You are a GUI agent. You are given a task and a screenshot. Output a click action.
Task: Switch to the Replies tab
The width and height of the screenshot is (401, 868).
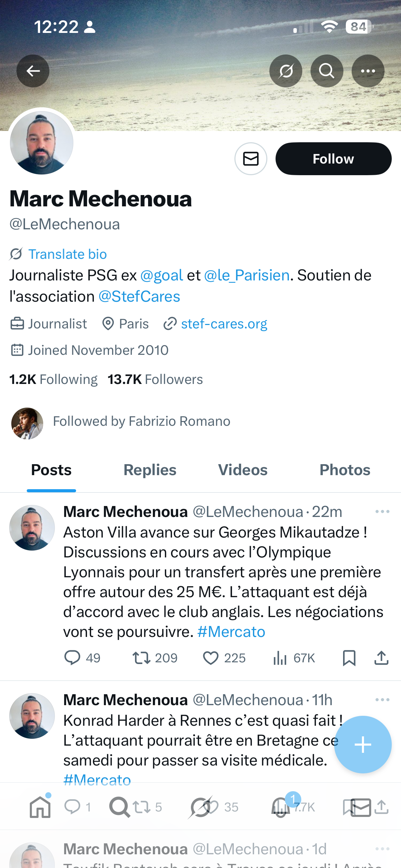coord(150,470)
